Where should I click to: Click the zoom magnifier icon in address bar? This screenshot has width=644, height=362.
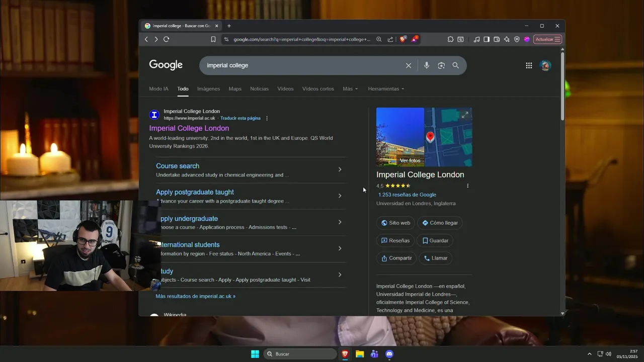(x=379, y=39)
